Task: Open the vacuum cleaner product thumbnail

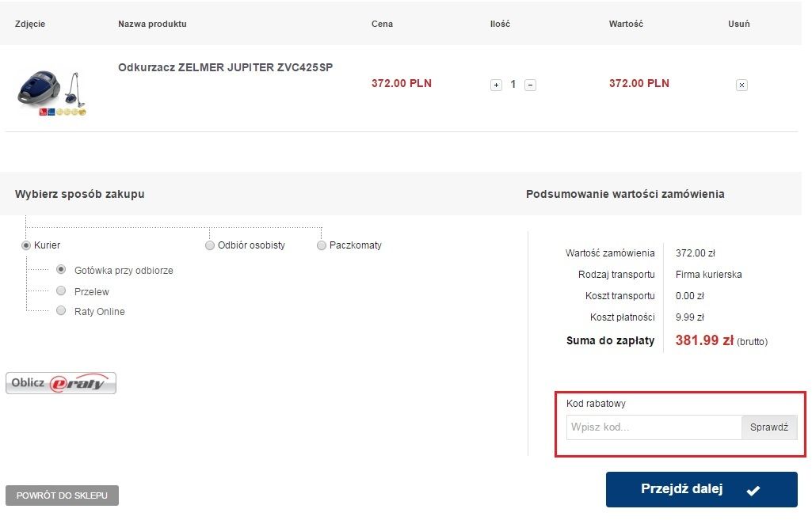Action: (51, 93)
